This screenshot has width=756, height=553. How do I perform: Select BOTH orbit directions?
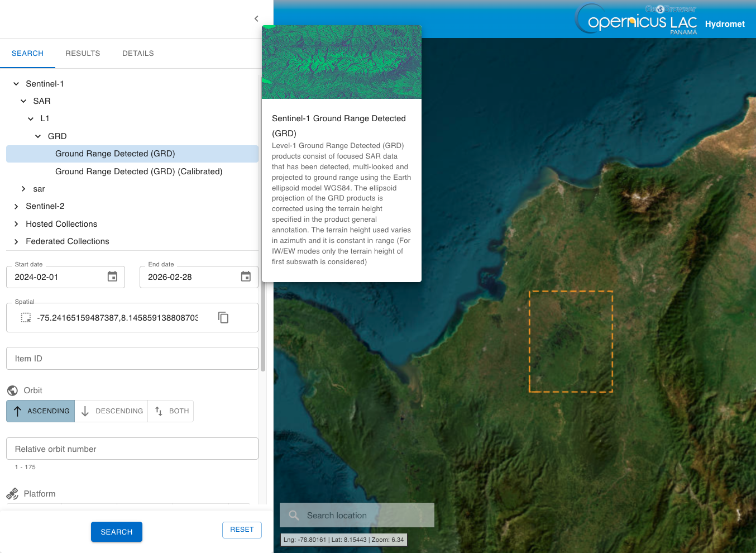(x=171, y=411)
